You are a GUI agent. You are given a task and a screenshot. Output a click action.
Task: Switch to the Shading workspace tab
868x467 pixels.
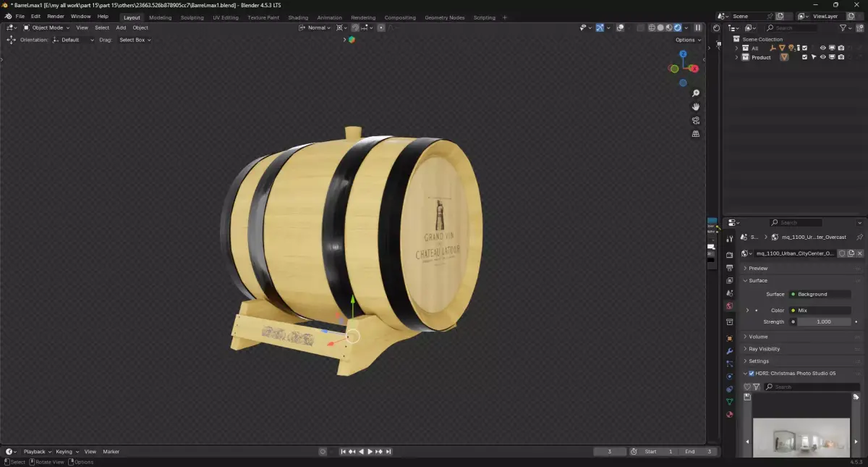click(x=298, y=17)
